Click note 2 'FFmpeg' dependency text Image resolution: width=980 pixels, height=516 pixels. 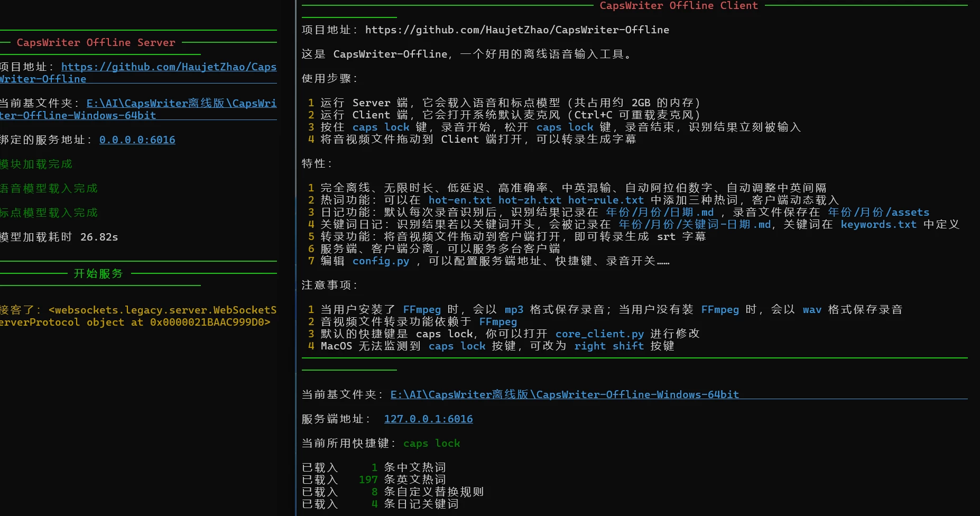pyautogui.click(x=498, y=322)
